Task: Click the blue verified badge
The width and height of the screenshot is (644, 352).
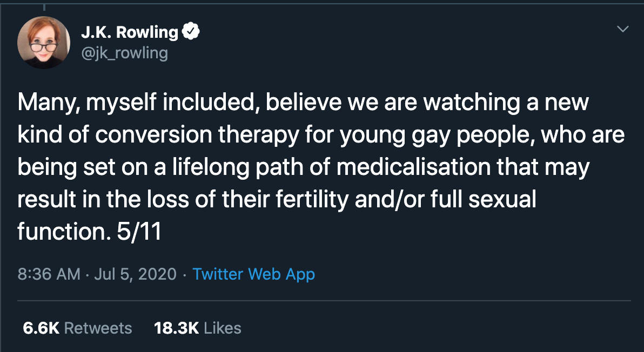Action: tap(191, 32)
